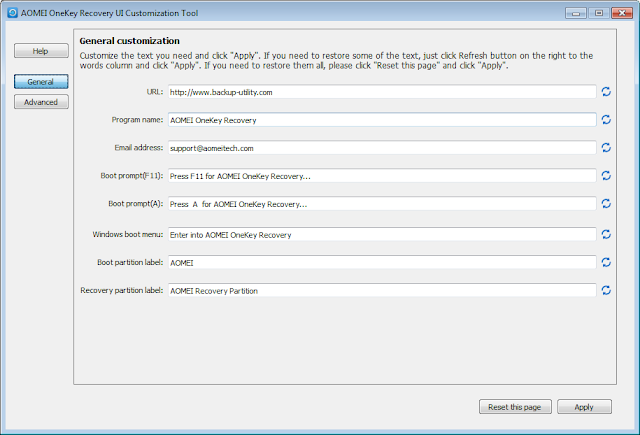Edit the URL input field

click(382, 92)
